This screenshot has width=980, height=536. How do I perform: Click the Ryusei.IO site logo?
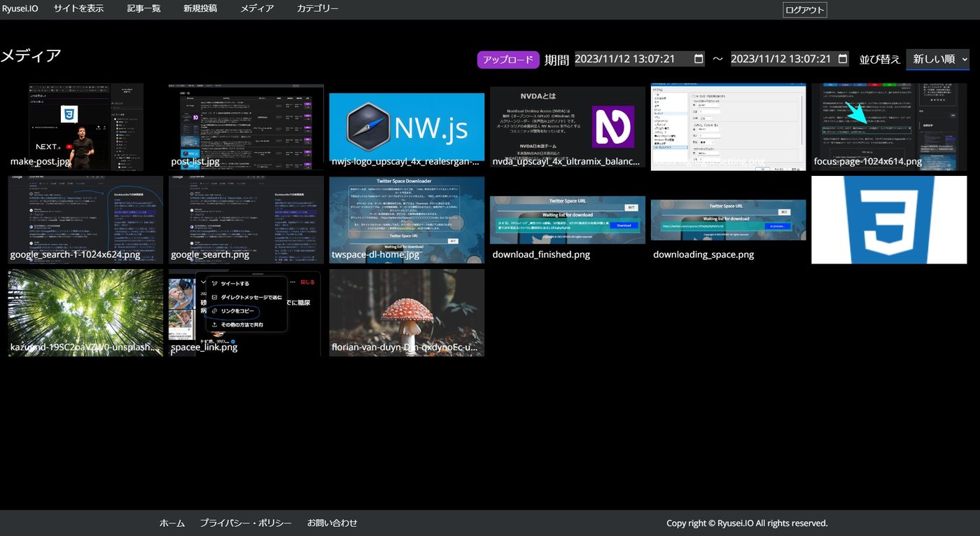(20, 8)
